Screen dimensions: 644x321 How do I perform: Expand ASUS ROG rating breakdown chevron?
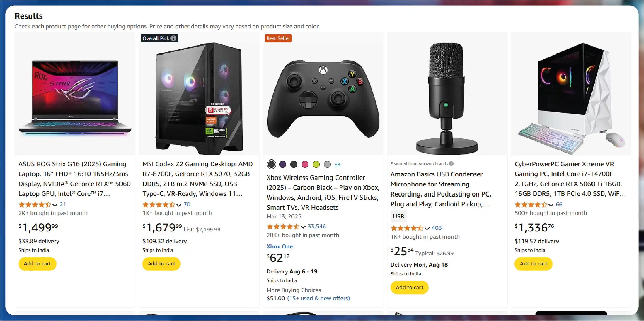[x=55, y=205]
